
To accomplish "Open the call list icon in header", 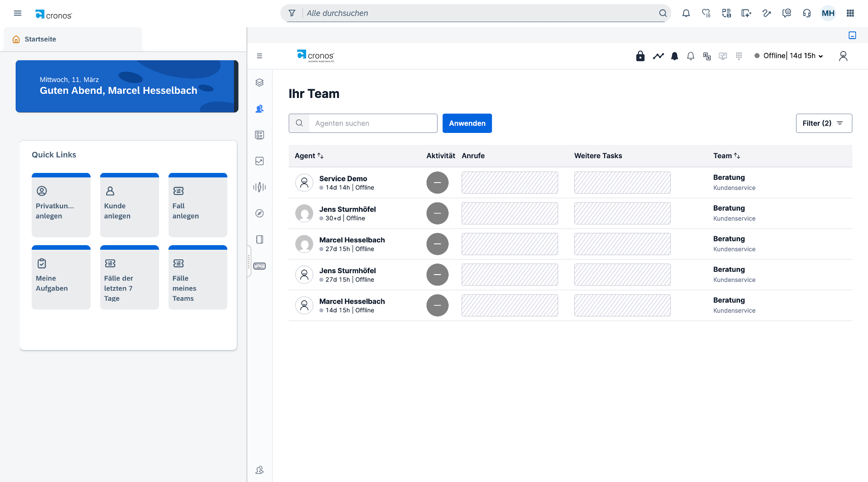I will [726, 13].
